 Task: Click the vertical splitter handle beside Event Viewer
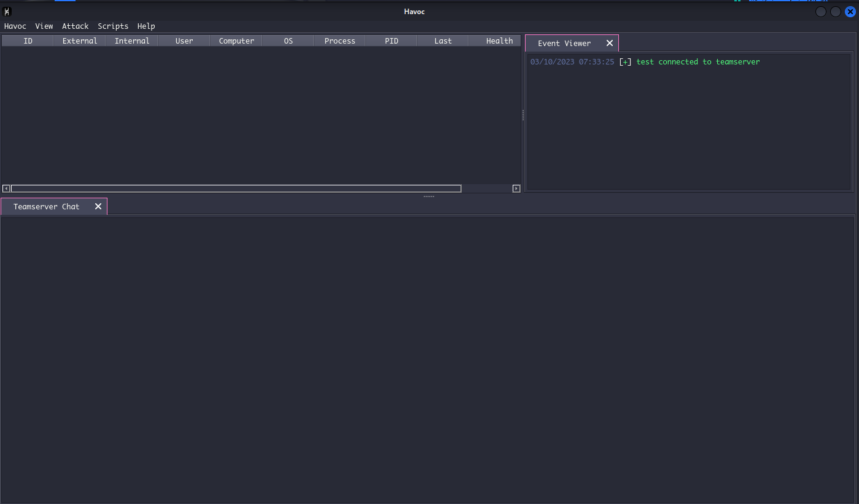click(523, 115)
